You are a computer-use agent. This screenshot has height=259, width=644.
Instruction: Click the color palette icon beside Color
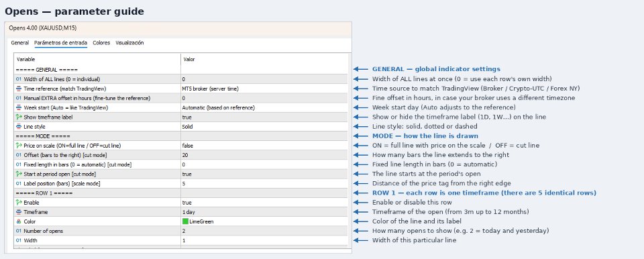coord(19,221)
